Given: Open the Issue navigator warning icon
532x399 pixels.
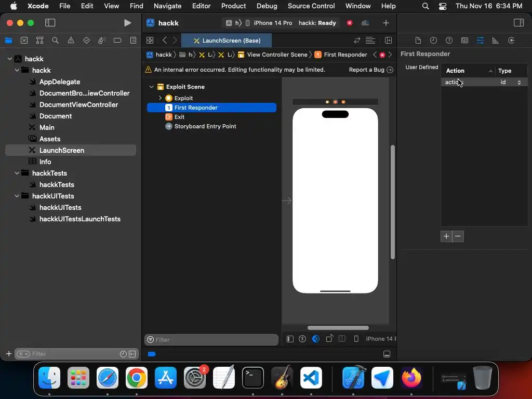Looking at the screenshot, I should tap(71, 41).
